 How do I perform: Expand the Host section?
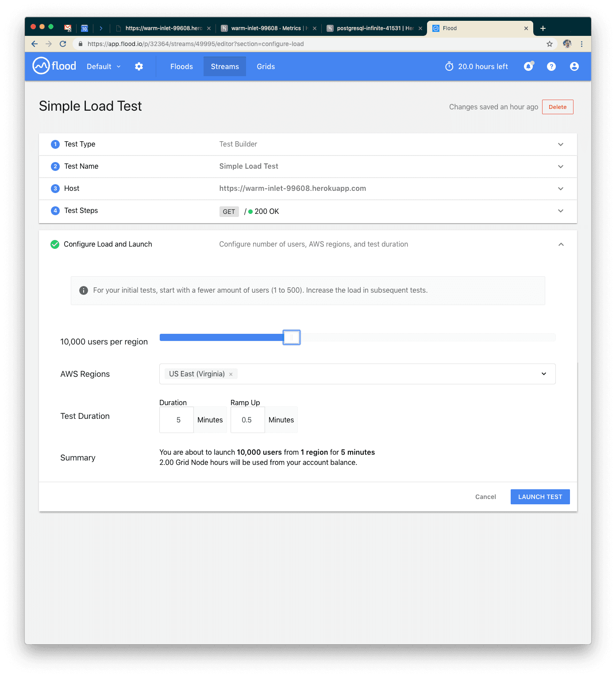(561, 189)
